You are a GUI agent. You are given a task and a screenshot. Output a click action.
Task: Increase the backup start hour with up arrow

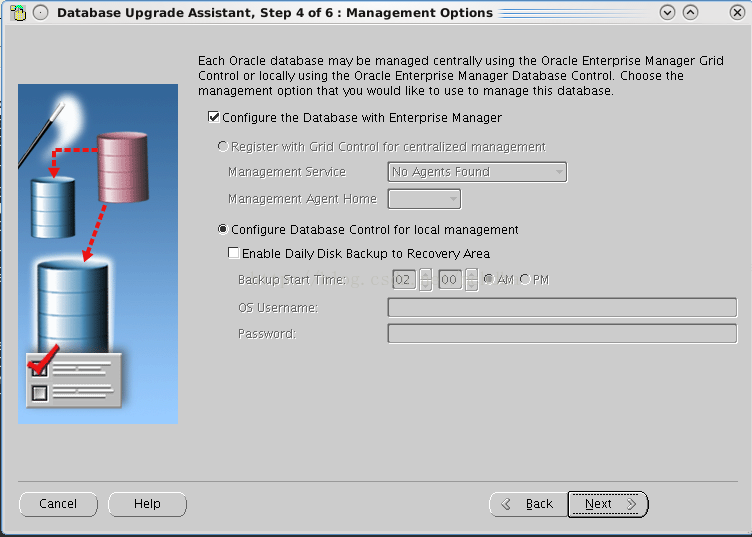(425, 275)
